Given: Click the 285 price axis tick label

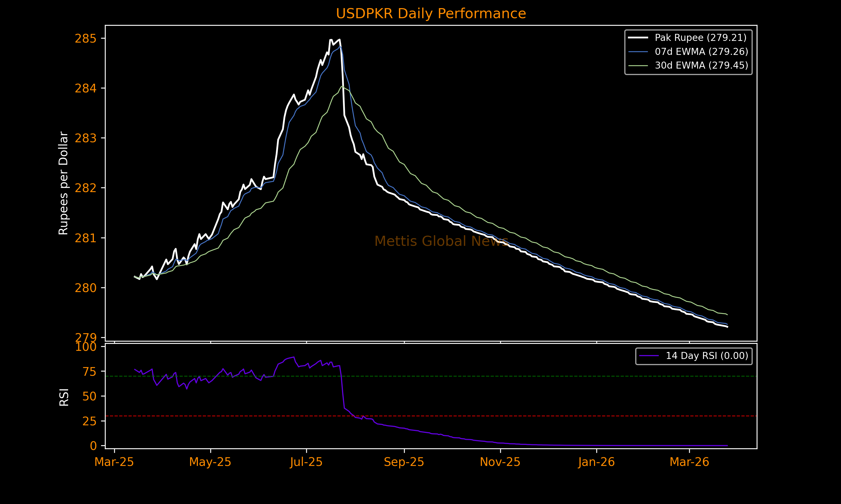Looking at the screenshot, I should [86, 39].
